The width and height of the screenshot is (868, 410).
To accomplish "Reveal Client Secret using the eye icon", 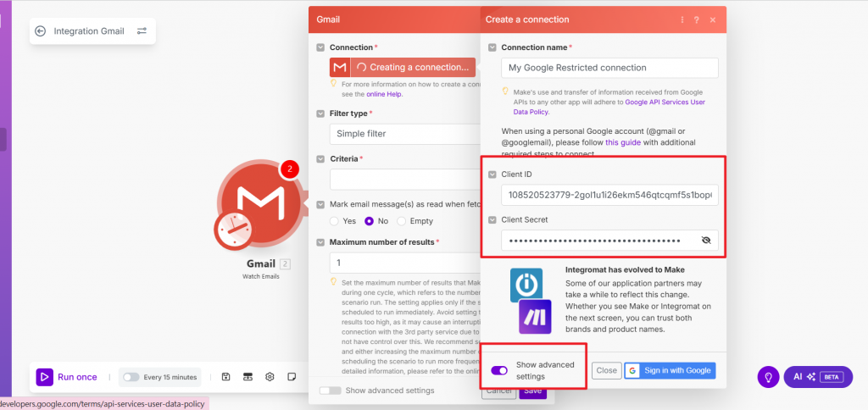I will pyautogui.click(x=705, y=240).
